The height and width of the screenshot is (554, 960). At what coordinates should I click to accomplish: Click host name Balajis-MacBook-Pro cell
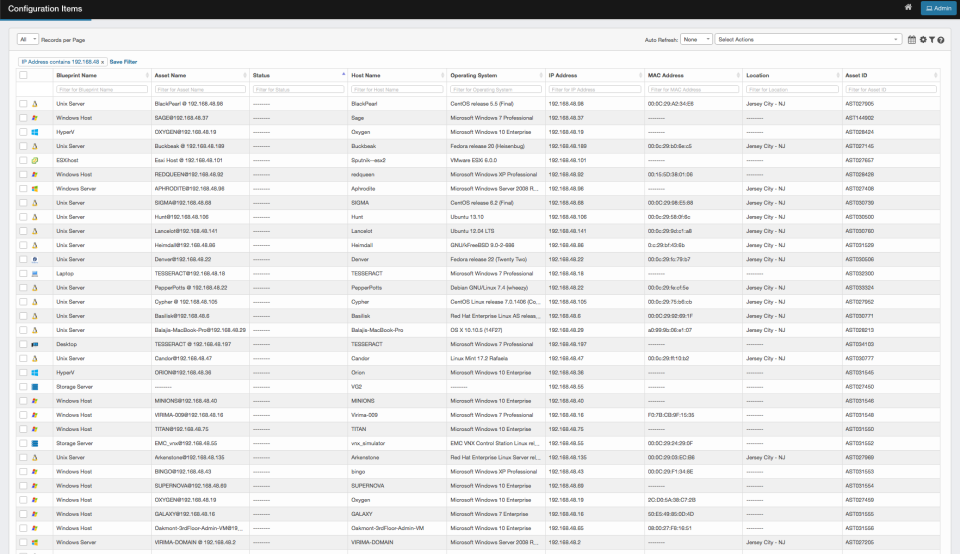click(377, 331)
